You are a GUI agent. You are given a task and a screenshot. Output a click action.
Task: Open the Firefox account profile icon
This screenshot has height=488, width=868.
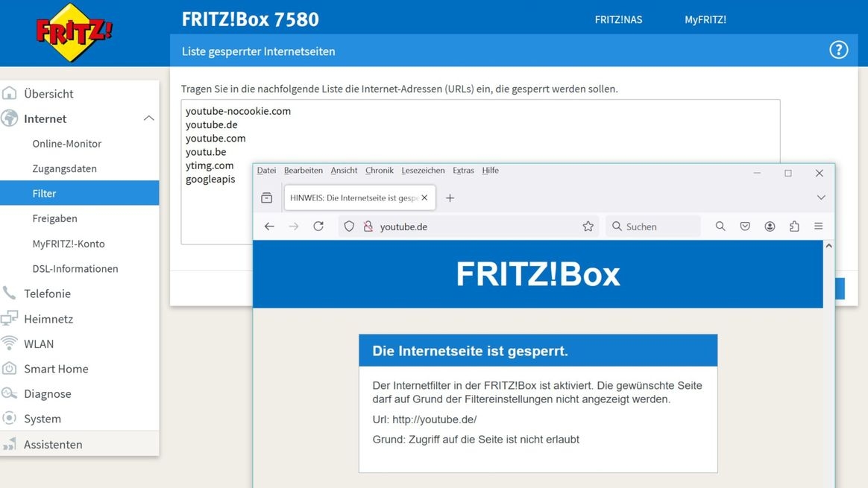(x=770, y=226)
